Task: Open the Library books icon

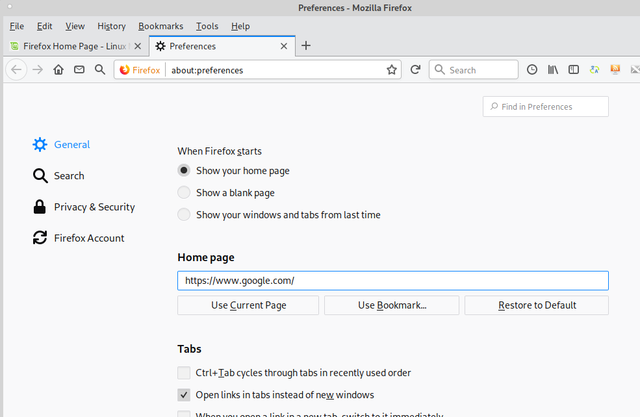Action: click(x=553, y=70)
